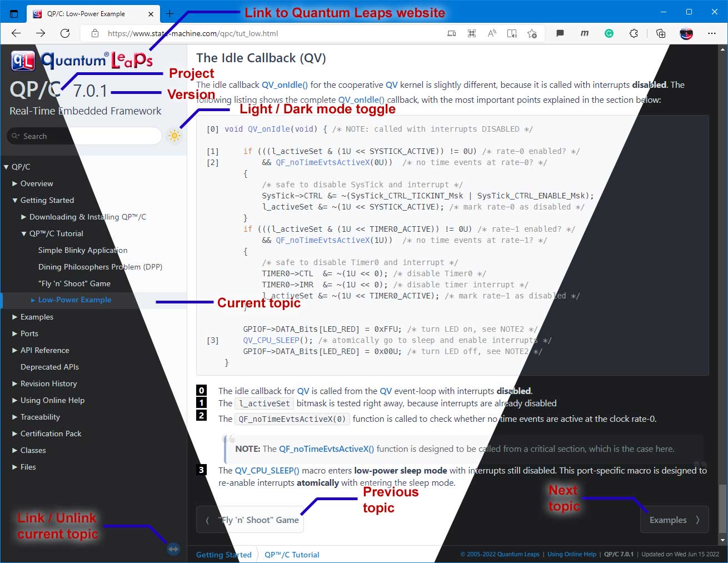728x563 pixels.
Task: Click the page vertical scrollbar thumb
Action: 722,509
